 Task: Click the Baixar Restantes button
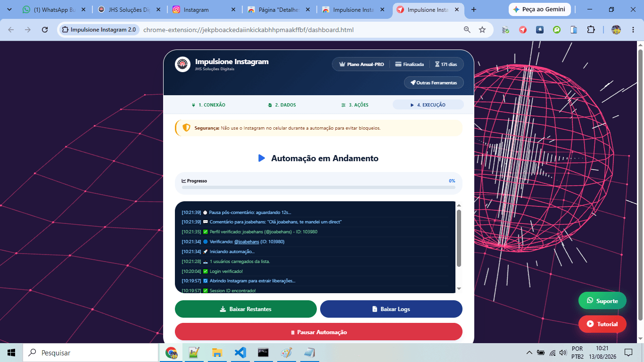tap(246, 309)
